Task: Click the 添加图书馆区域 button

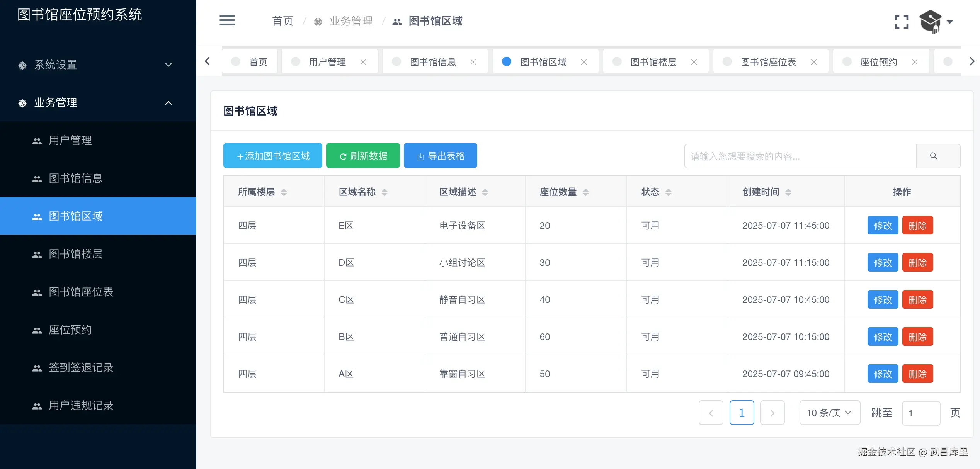Action: coord(273,156)
